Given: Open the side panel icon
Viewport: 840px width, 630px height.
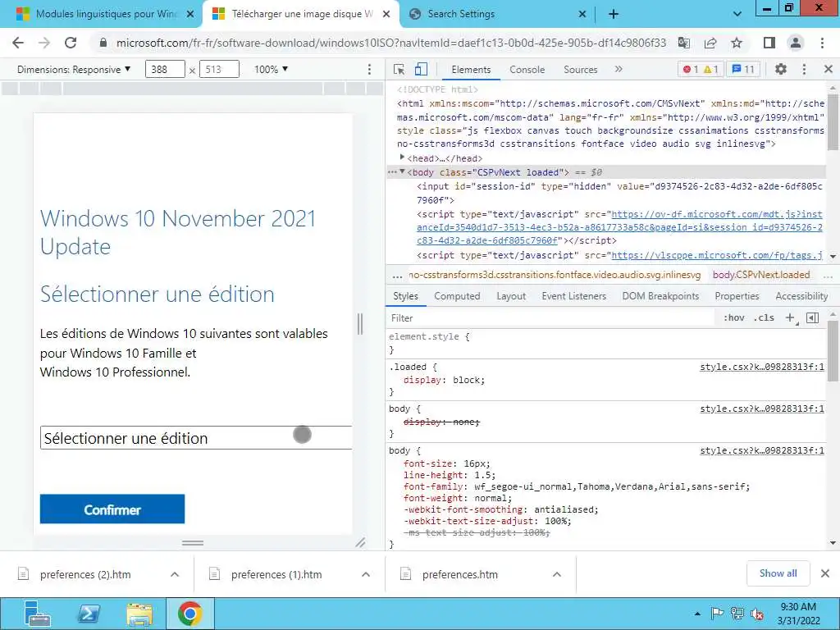Looking at the screenshot, I should point(769,43).
